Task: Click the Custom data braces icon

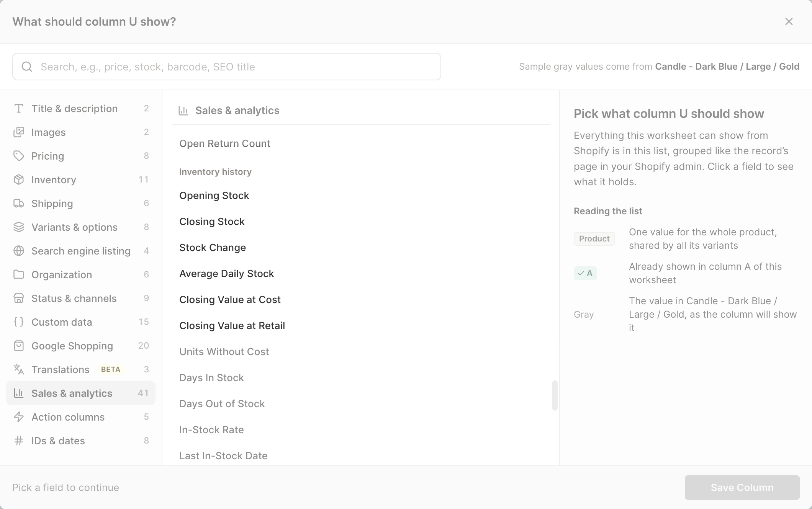Action: [x=19, y=322]
